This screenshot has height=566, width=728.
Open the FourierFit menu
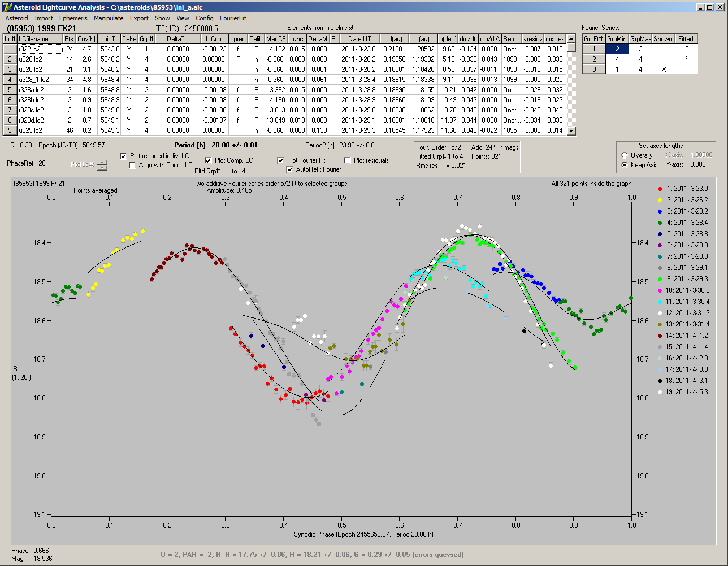[233, 18]
